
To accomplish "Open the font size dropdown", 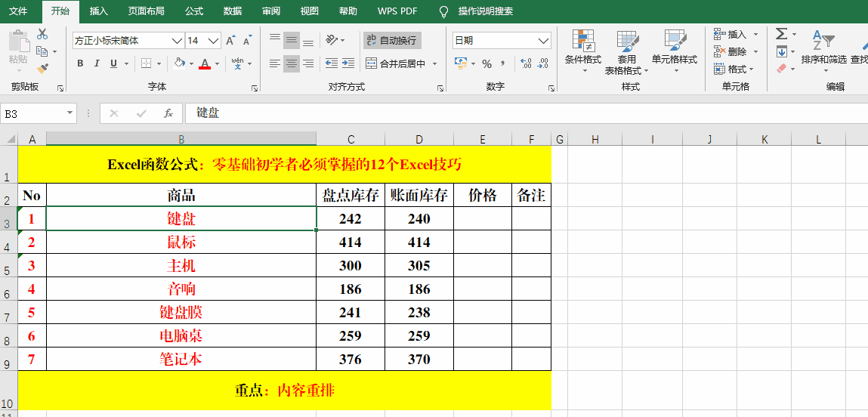I will click(x=214, y=41).
